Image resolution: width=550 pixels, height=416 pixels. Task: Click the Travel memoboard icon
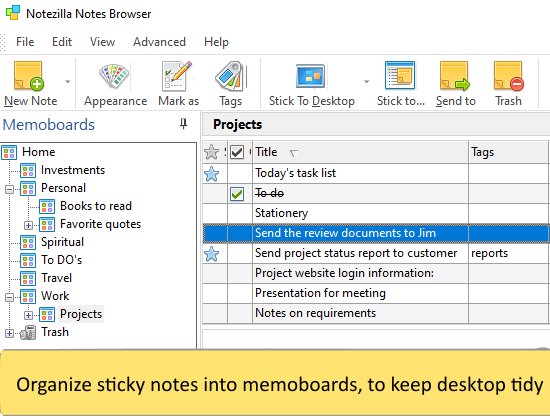tap(28, 279)
